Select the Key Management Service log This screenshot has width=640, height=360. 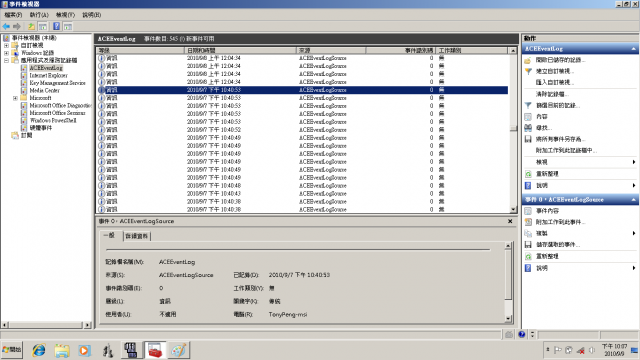point(57,83)
